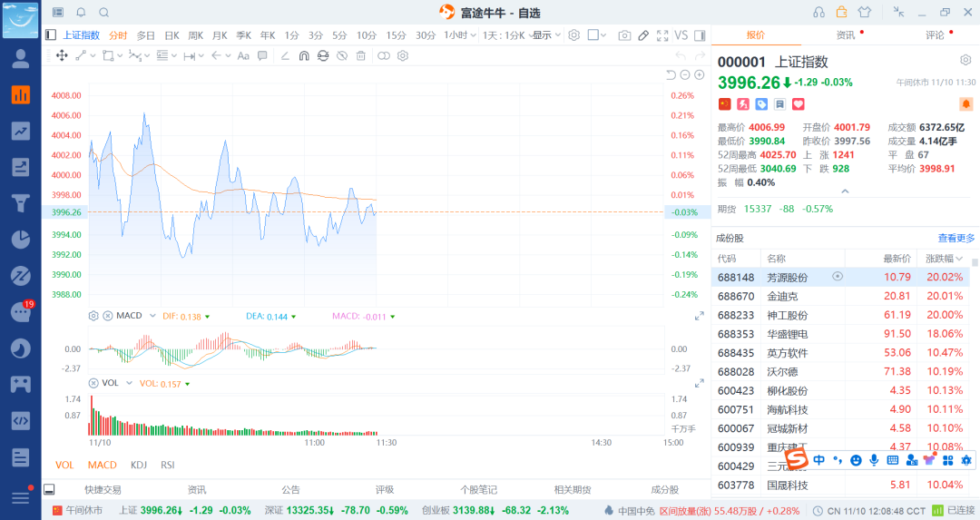980x520 pixels.
Task: Select the 金迪克 constituent row
Action: 840,296
